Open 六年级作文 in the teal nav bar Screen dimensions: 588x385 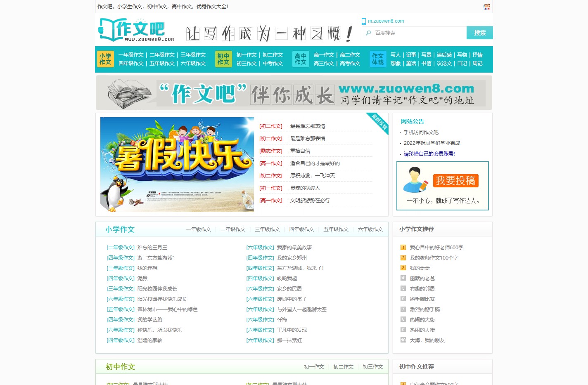[193, 64]
